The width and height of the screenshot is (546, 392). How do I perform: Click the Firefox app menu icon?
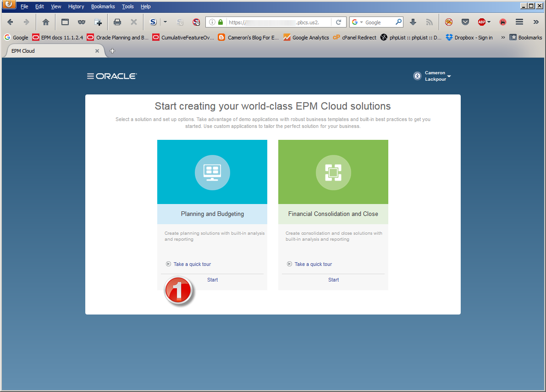(9, 5)
